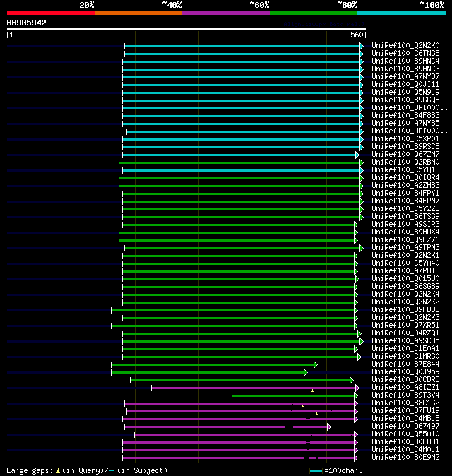
Task: Click the yellow query-gap icon in the legend
Action: [58, 471]
